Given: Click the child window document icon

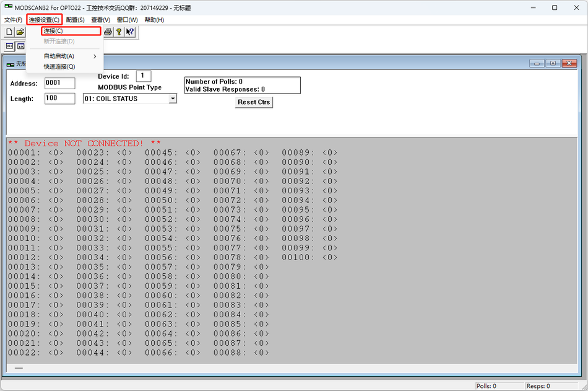Looking at the screenshot, I should (11, 64).
